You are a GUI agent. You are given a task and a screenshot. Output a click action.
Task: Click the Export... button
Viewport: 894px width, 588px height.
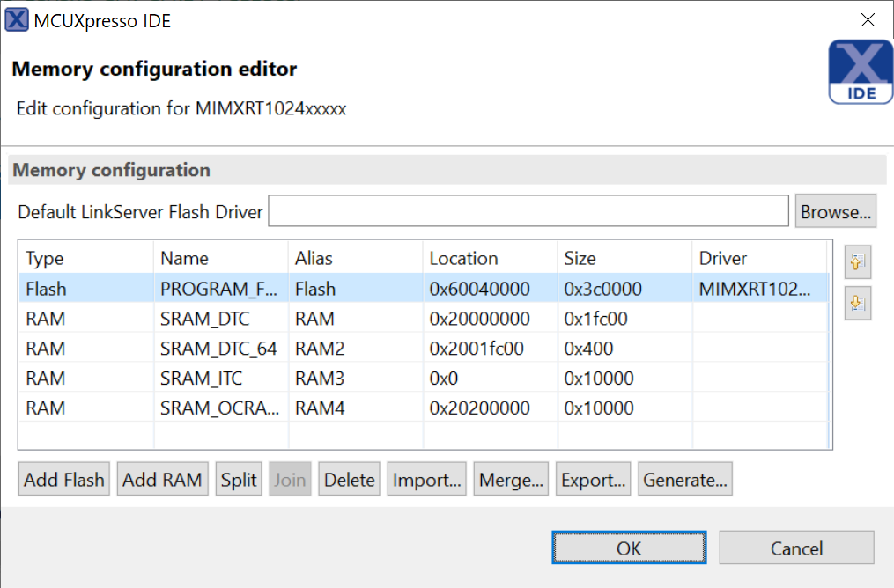(x=593, y=480)
